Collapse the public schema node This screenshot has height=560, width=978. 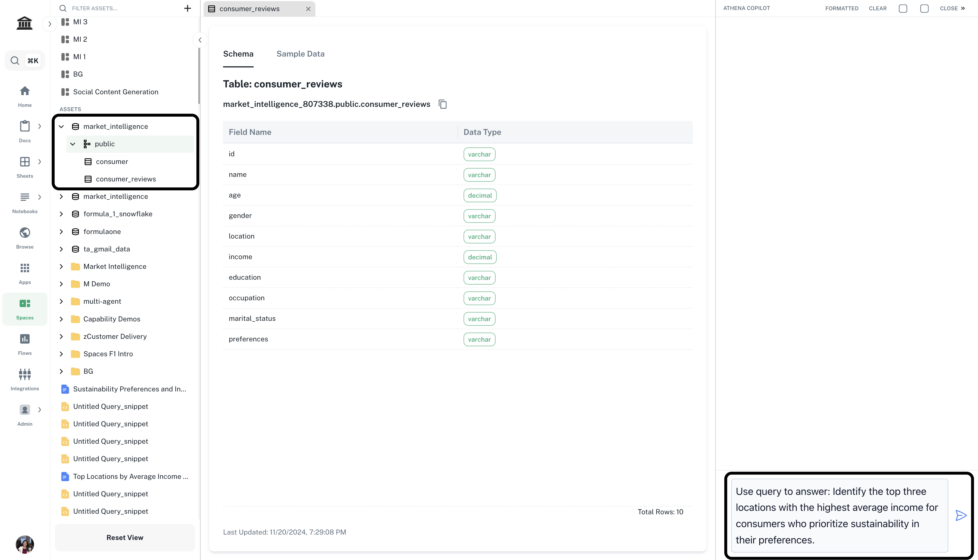point(73,144)
